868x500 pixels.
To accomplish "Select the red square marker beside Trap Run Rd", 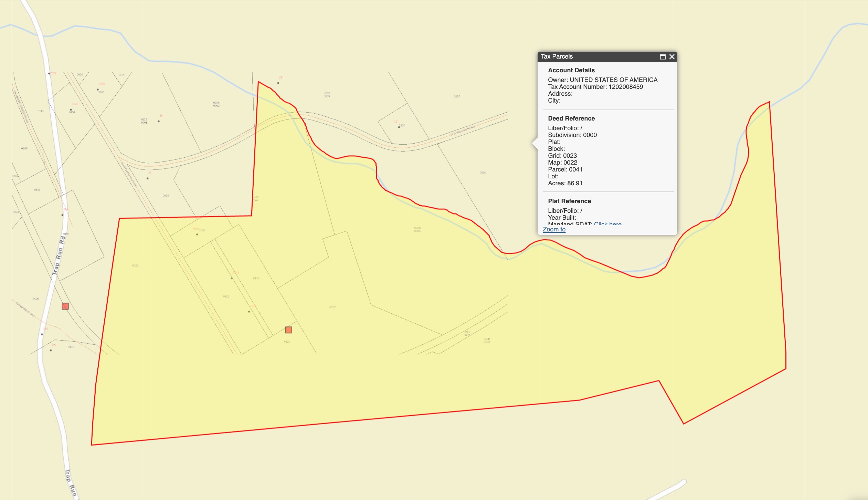I will click(65, 306).
